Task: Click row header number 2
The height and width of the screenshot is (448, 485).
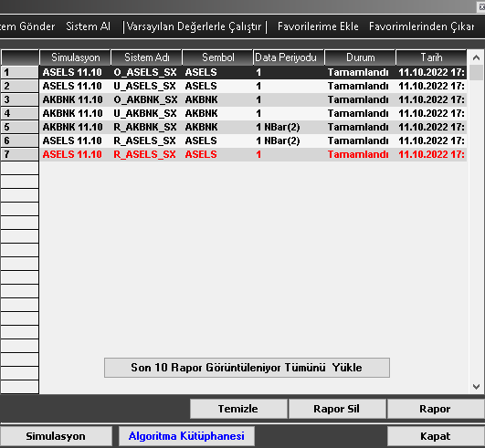Action: [x=20, y=86]
